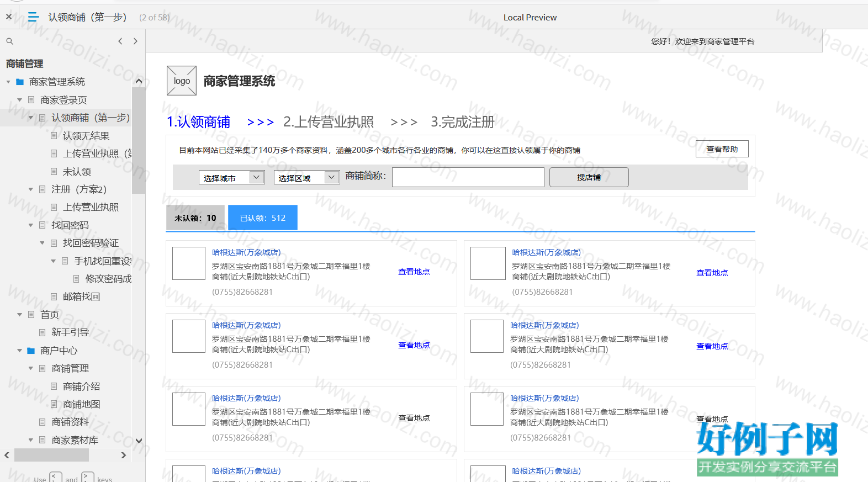Open 新手引导 page in tree
This screenshot has height=482, width=868.
pos(70,332)
